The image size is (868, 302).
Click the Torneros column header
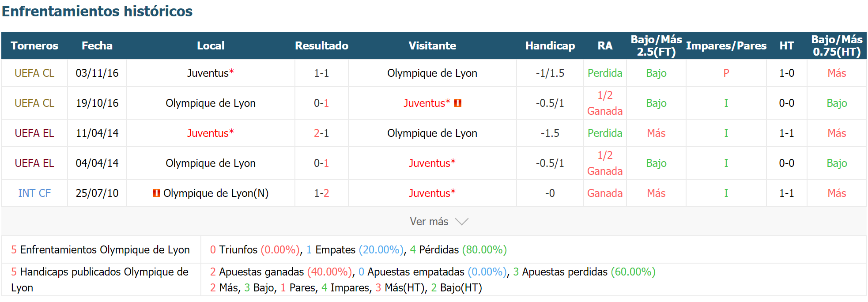[34, 45]
